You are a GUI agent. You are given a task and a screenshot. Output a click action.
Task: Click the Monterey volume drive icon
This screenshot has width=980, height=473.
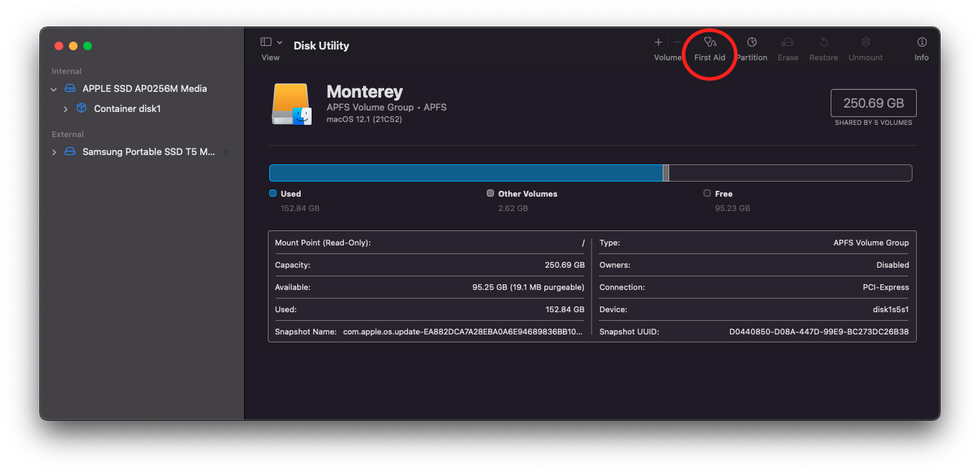coord(291,104)
